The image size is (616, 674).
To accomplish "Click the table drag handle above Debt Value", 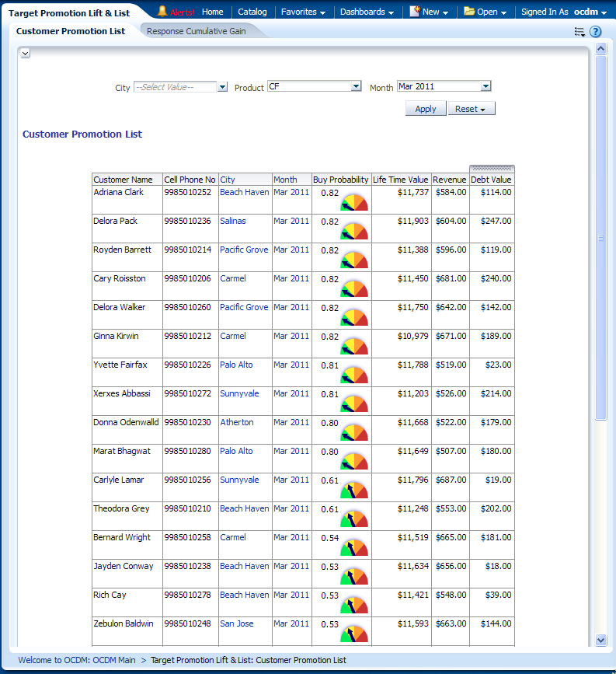I will tap(492, 169).
